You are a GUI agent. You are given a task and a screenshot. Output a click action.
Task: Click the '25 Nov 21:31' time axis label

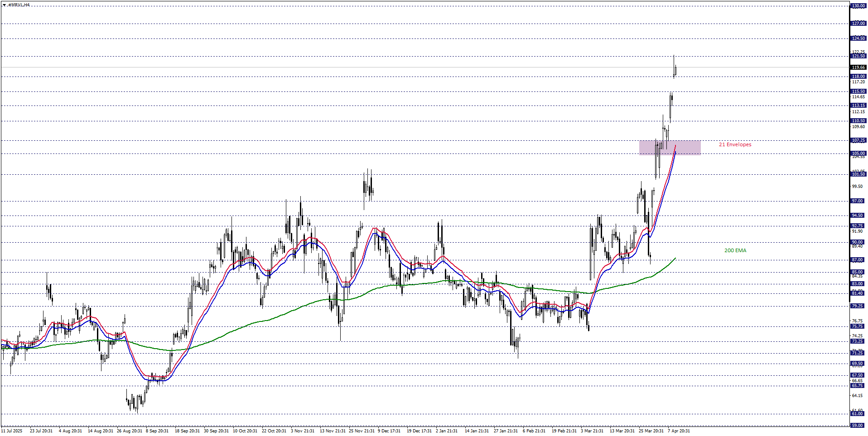(362, 431)
